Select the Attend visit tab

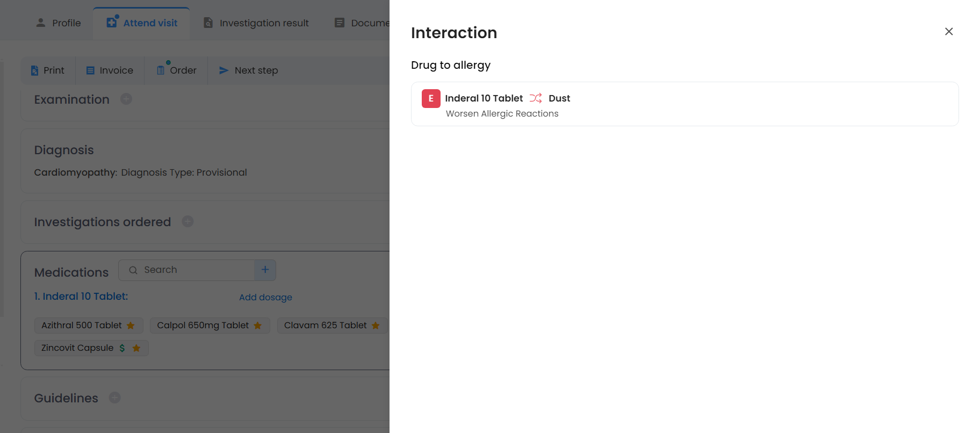(x=142, y=23)
